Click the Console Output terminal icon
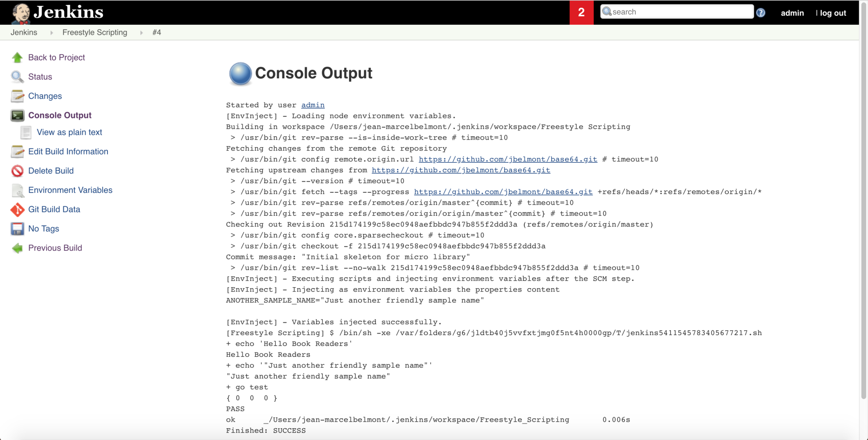The height and width of the screenshot is (440, 868). click(17, 115)
